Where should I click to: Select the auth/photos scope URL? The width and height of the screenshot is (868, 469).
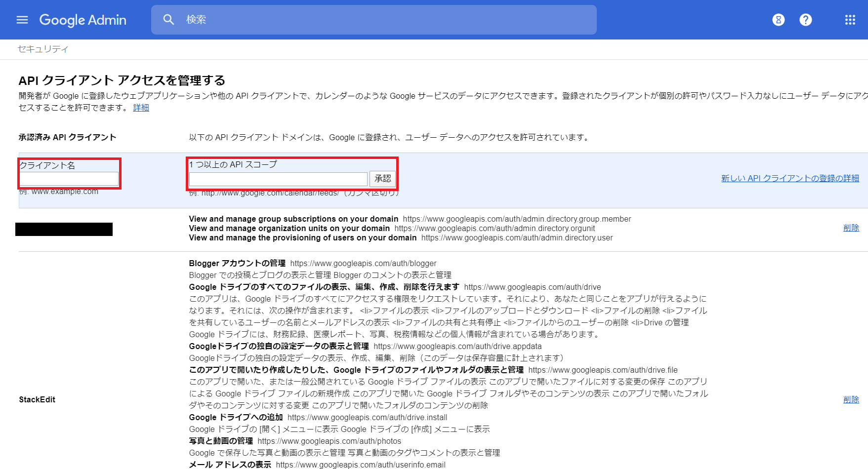pos(329,441)
